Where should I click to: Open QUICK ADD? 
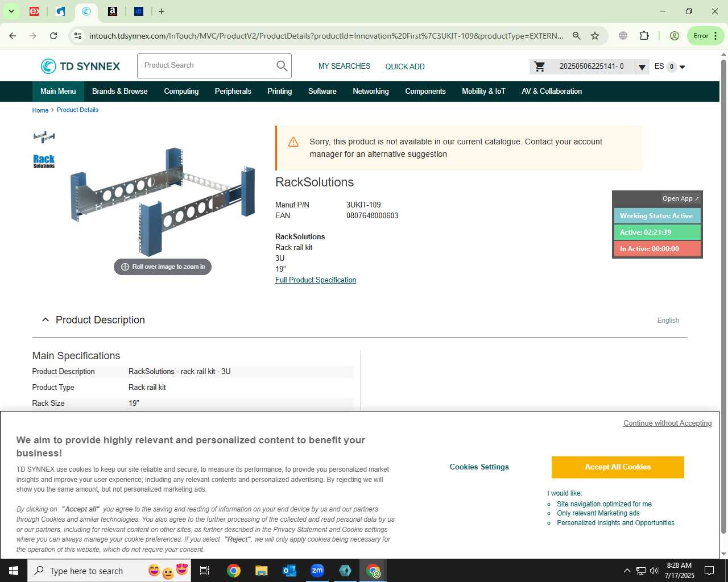[x=405, y=66]
